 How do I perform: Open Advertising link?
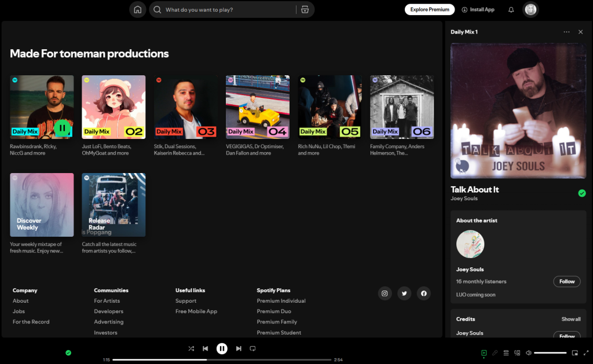click(x=108, y=322)
